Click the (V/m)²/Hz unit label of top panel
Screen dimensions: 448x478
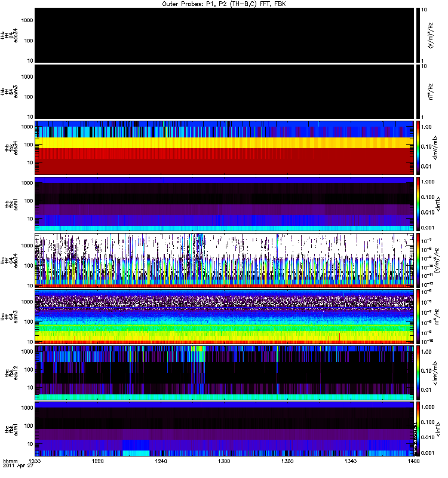coord(430,35)
